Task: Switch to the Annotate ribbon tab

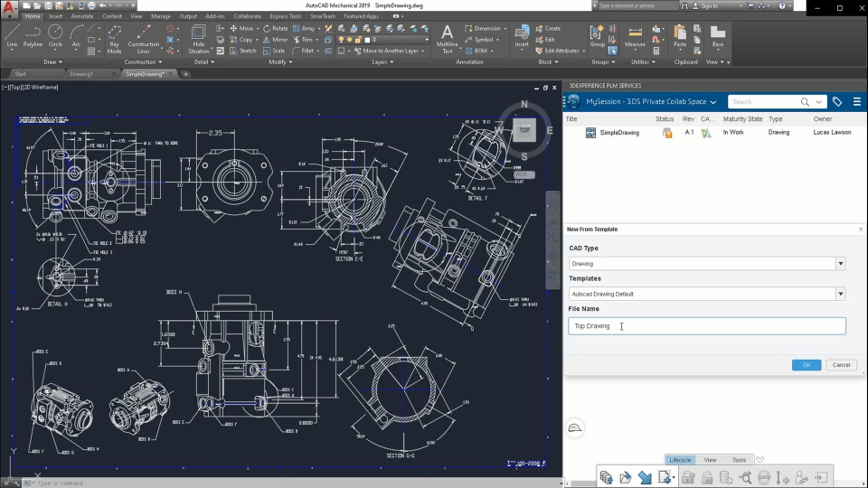Action: tap(81, 16)
